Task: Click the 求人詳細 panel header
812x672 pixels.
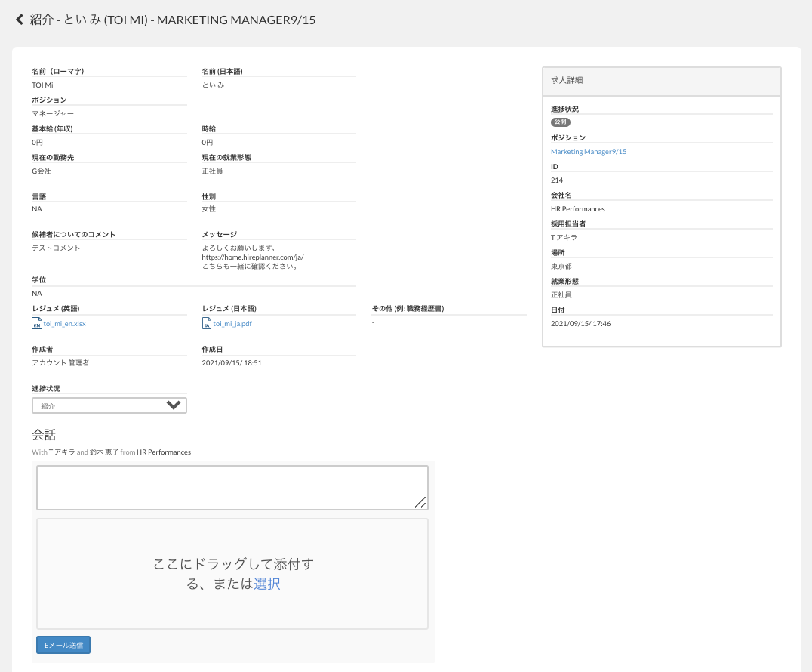Action: [x=661, y=80]
